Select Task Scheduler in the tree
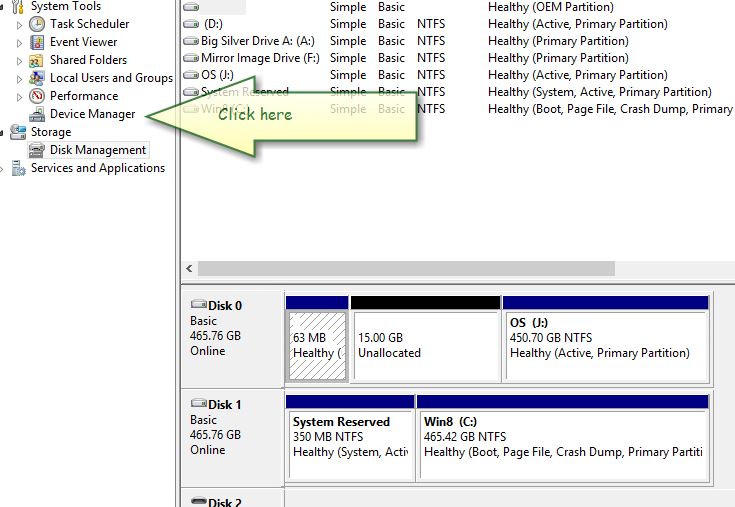 tap(90, 24)
